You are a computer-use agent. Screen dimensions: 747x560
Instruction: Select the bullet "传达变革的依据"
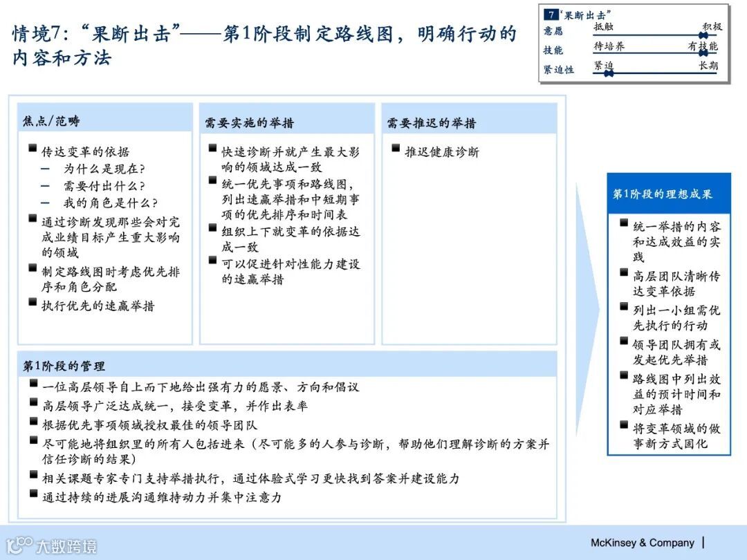tap(85, 151)
